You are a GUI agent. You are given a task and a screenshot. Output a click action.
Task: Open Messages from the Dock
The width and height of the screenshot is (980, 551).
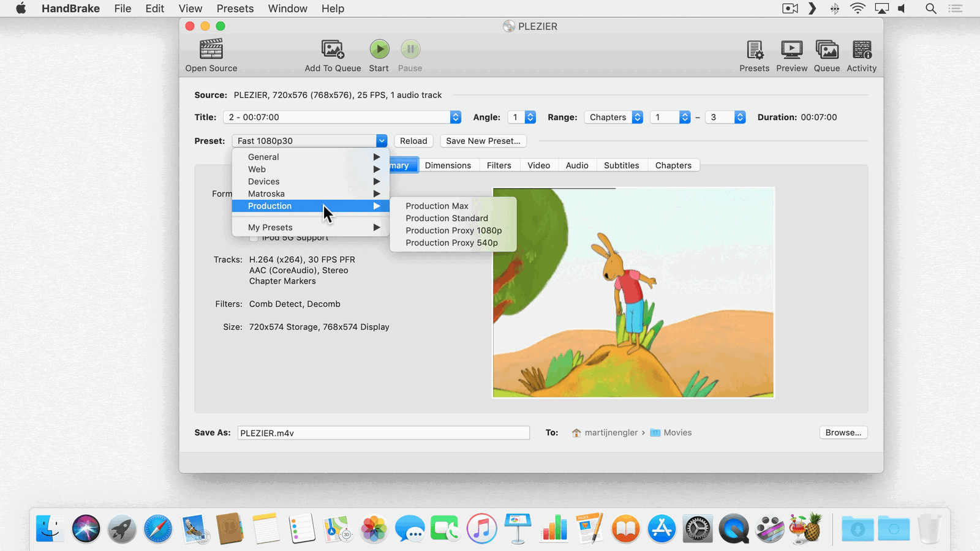click(410, 528)
